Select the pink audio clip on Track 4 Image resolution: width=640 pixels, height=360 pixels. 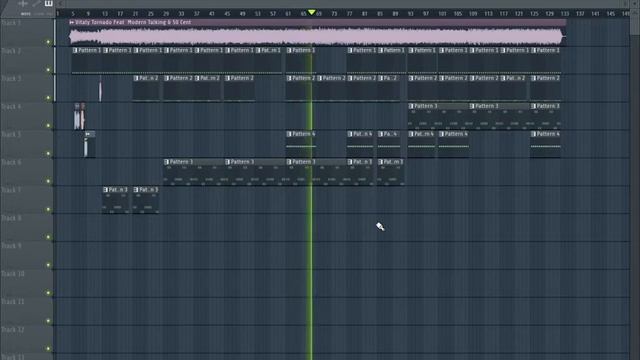82,117
